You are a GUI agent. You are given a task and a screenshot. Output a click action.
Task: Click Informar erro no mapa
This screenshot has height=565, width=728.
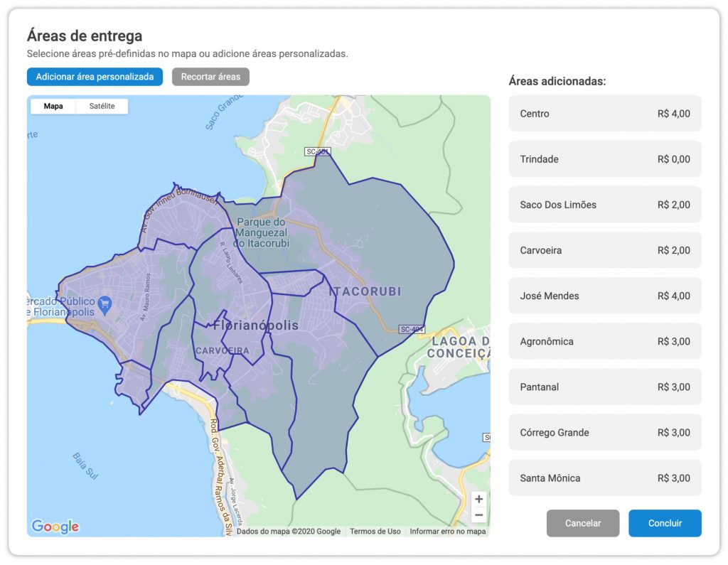point(446,531)
